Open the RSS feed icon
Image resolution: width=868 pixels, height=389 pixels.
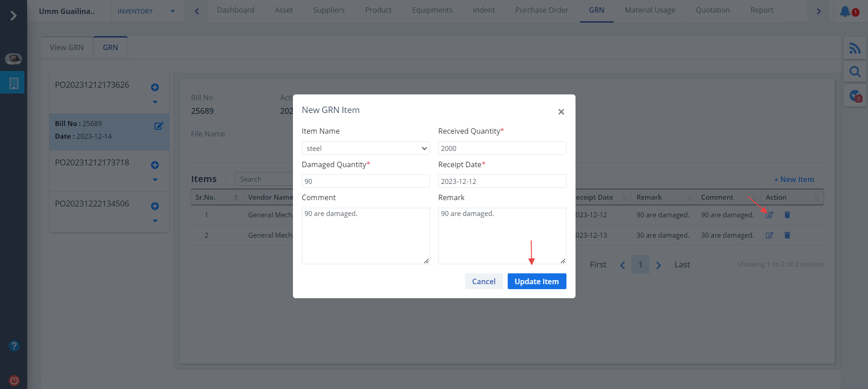coord(854,48)
